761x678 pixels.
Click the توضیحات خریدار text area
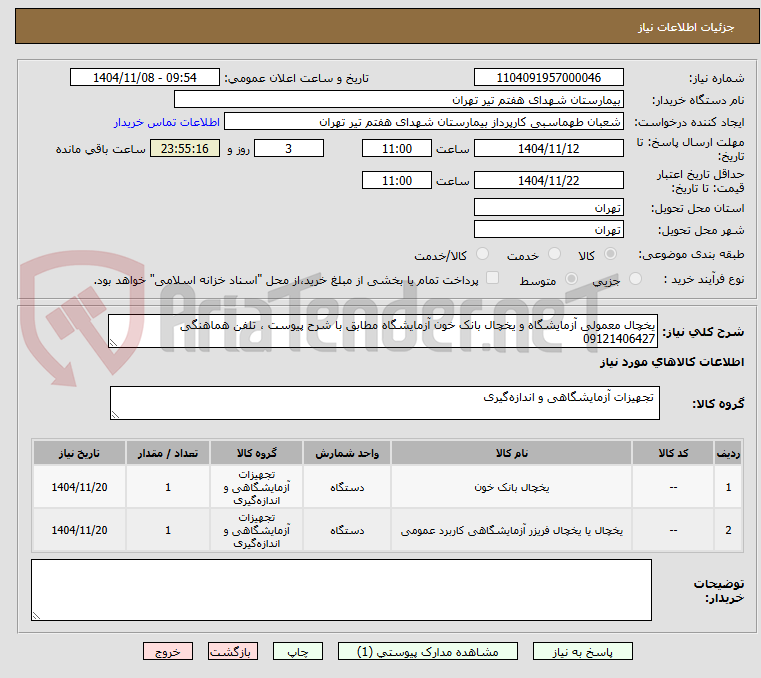[x=341, y=590]
